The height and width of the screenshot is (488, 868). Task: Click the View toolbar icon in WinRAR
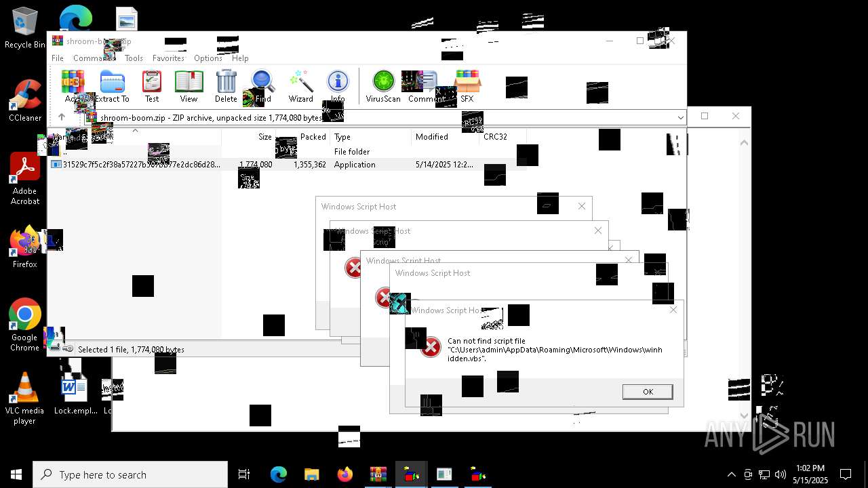pos(189,86)
